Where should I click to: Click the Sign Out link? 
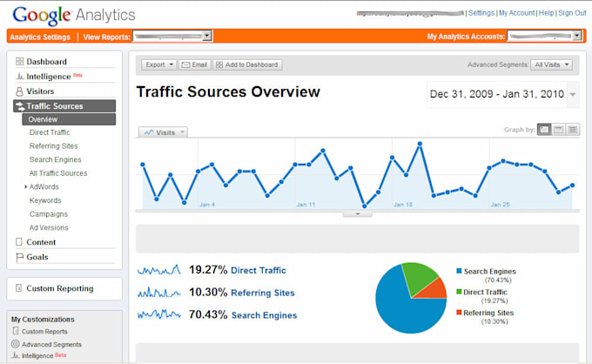pos(572,13)
